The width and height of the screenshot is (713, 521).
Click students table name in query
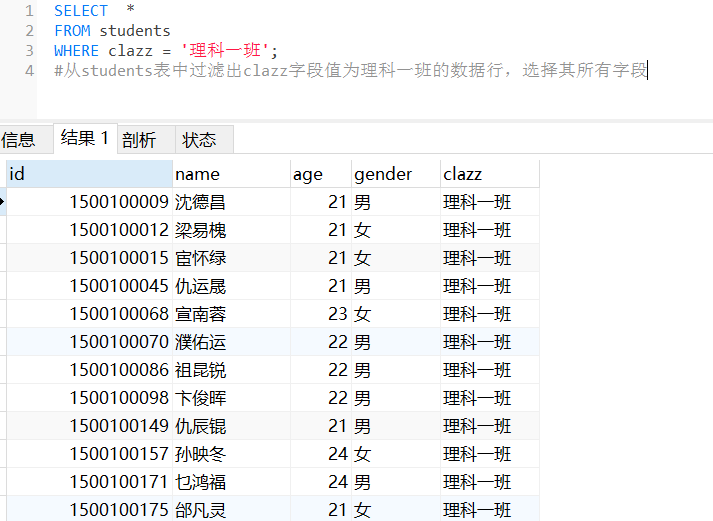click(x=135, y=30)
